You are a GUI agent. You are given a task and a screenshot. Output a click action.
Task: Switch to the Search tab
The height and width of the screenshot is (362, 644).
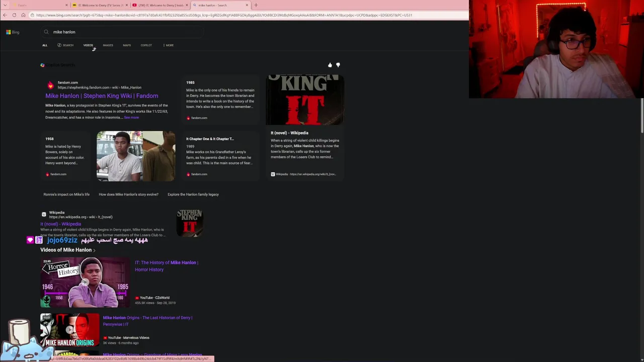tap(65, 45)
